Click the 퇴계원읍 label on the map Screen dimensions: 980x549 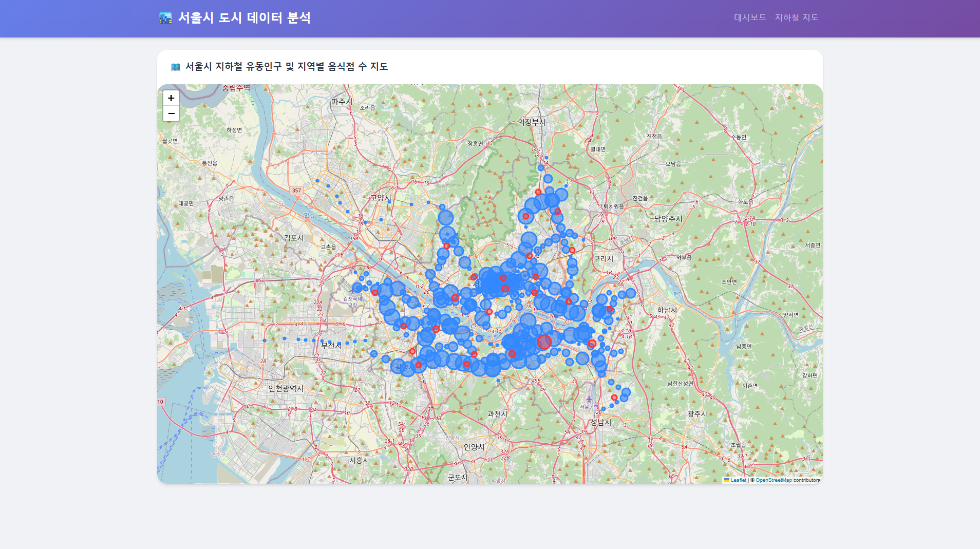point(614,206)
